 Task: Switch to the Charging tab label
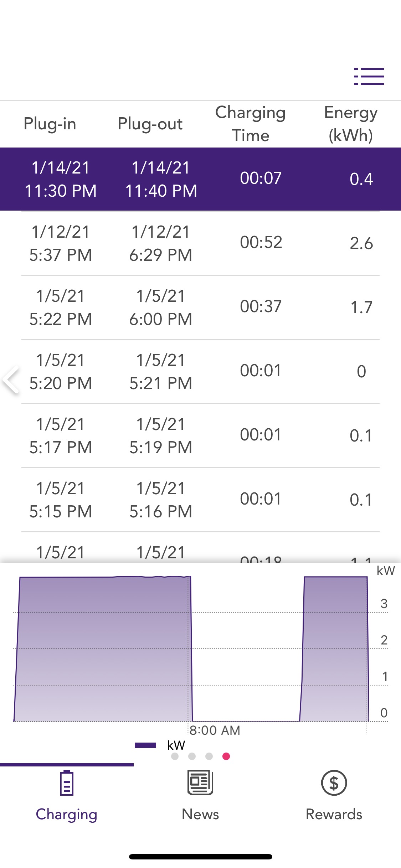pos(67,815)
